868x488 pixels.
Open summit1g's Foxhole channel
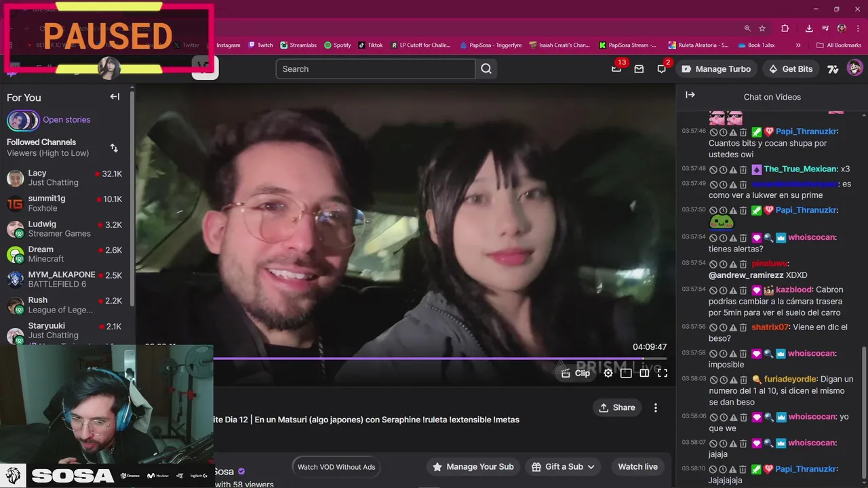click(65, 203)
